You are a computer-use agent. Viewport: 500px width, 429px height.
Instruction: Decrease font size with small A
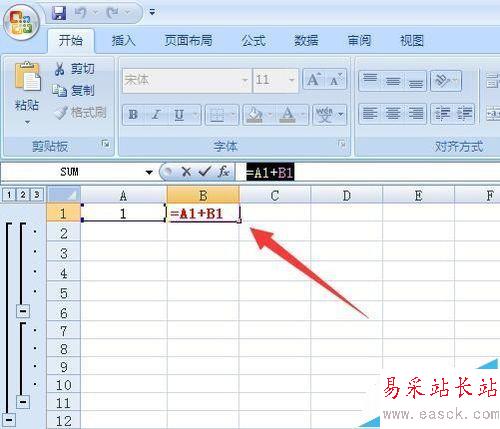(336, 80)
